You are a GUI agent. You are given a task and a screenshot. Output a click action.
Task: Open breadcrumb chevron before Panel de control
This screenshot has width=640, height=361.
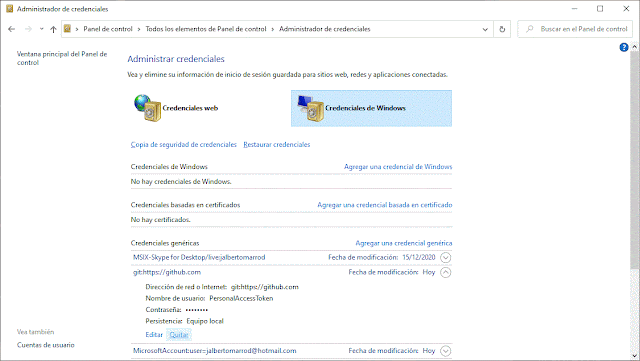(x=77, y=29)
